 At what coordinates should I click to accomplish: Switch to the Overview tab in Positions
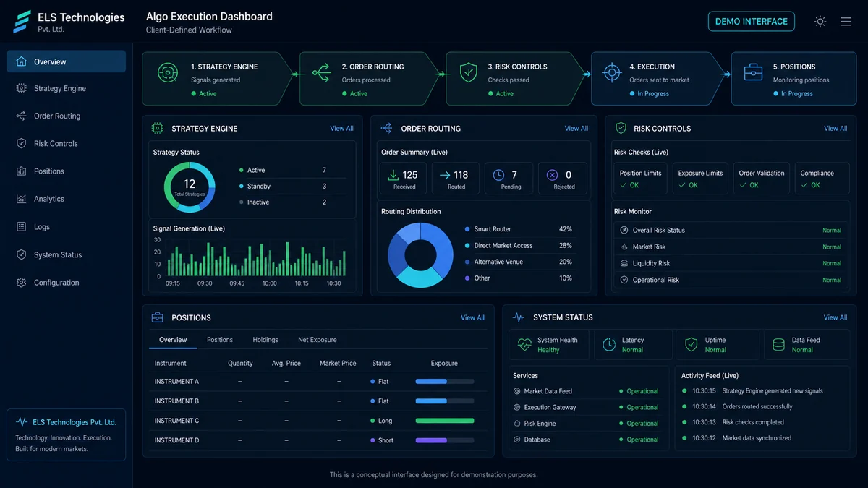[173, 340]
